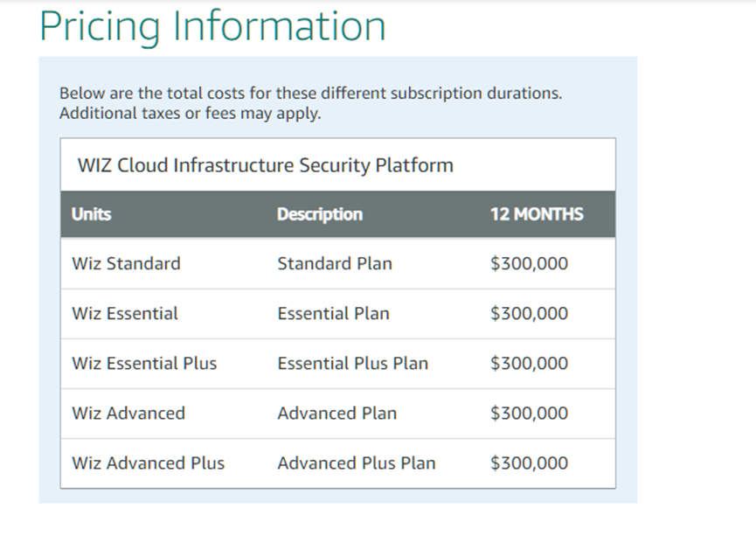Click the $300,000 price for Wiz Advanced Plus
The height and width of the screenshot is (550, 756).
tap(529, 463)
